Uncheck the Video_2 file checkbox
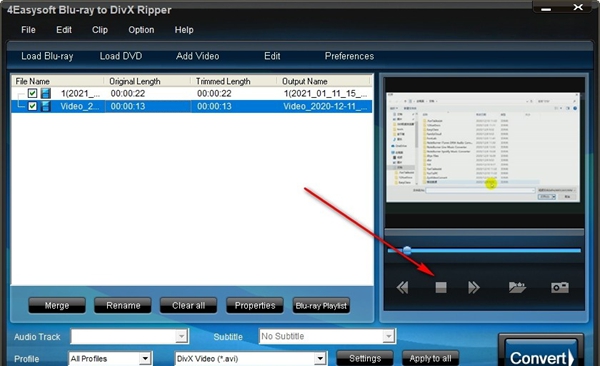 click(x=33, y=106)
